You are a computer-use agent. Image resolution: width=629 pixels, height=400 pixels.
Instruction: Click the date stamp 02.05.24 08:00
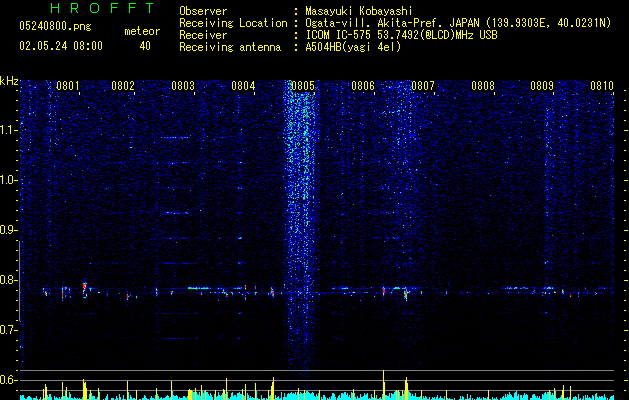(x=61, y=46)
